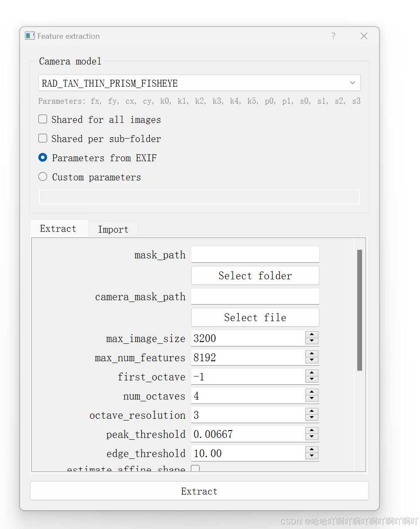Image resolution: width=420 pixels, height=529 pixels.
Task: Click the Select file button
Action: click(x=255, y=317)
